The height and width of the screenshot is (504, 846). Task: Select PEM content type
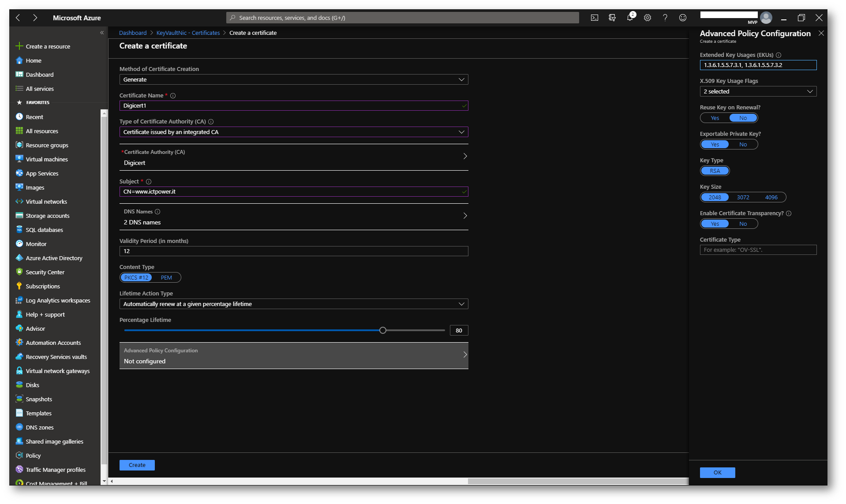(166, 278)
